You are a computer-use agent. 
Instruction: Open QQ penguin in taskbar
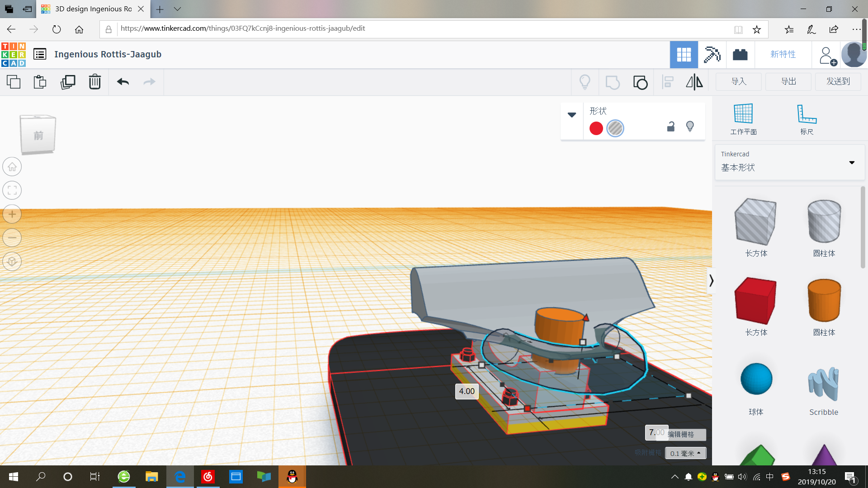pyautogui.click(x=292, y=477)
